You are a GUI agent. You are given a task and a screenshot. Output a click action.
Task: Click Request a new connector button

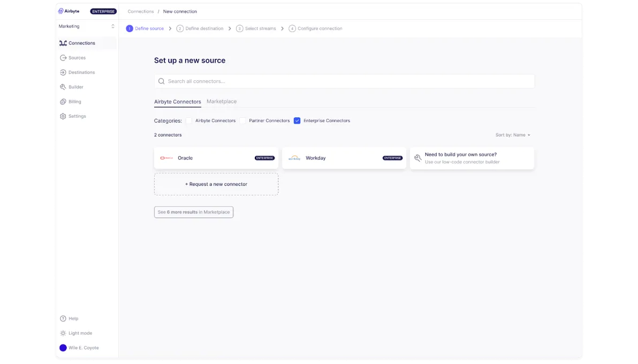[x=216, y=185]
